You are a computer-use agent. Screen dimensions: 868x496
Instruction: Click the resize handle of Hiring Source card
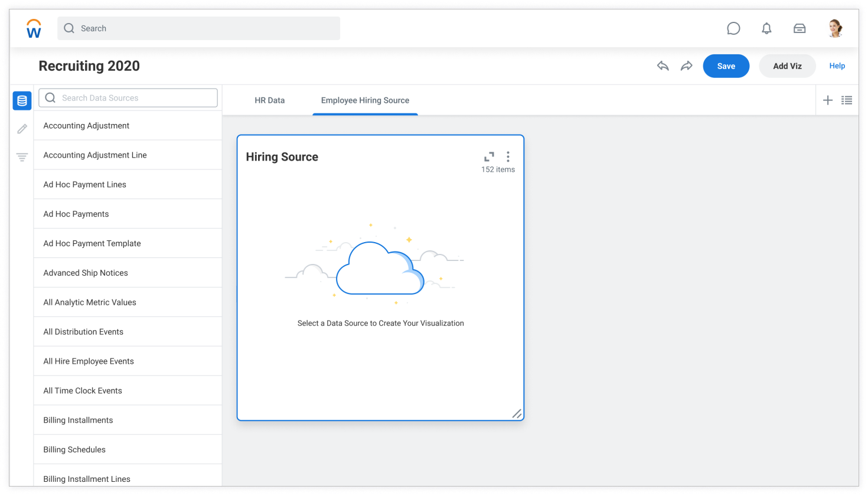pyautogui.click(x=517, y=413)
